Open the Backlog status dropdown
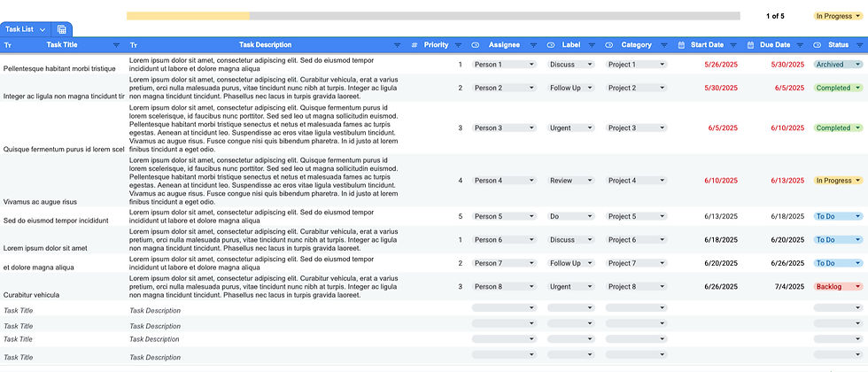 [x=838, y=287]
